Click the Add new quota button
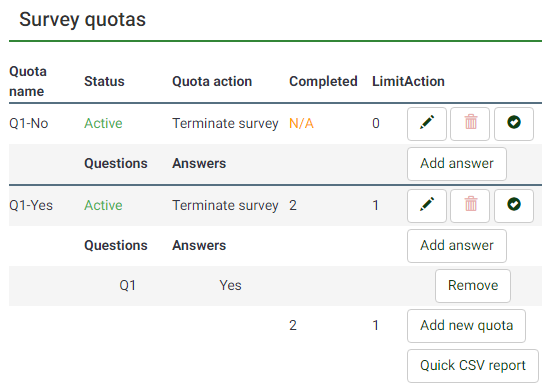Image resolution: width=550 pixels, height=390 pixels. coord(466,326)
